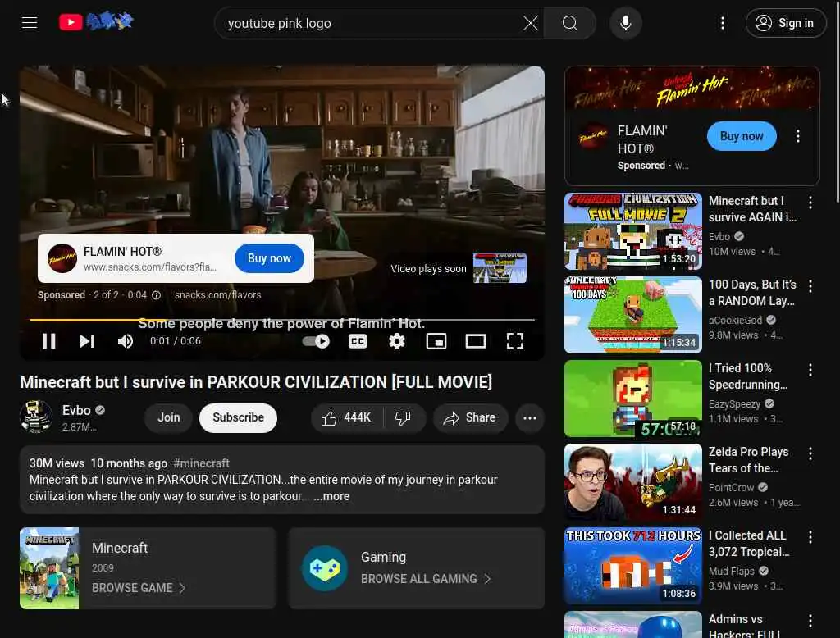Click Mud Flaps channel name
The width and height of the screenshot is (840, 638).
(731, 571)
